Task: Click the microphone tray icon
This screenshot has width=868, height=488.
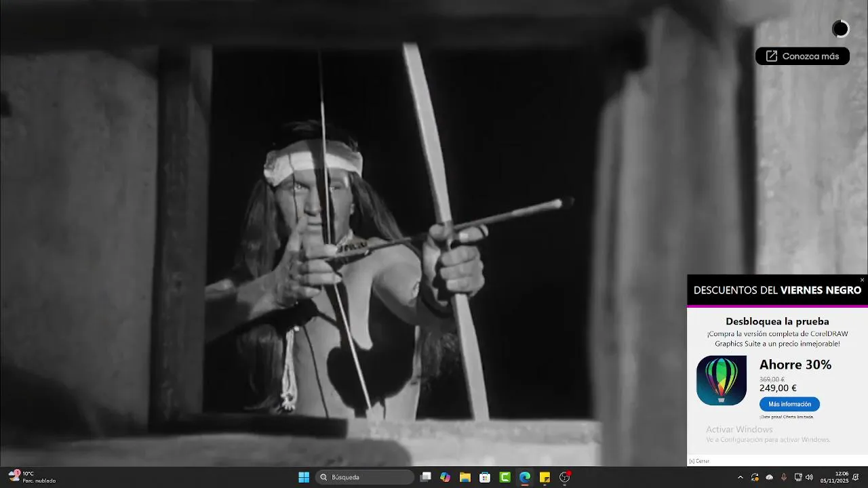Action: (x=784, y=477)
